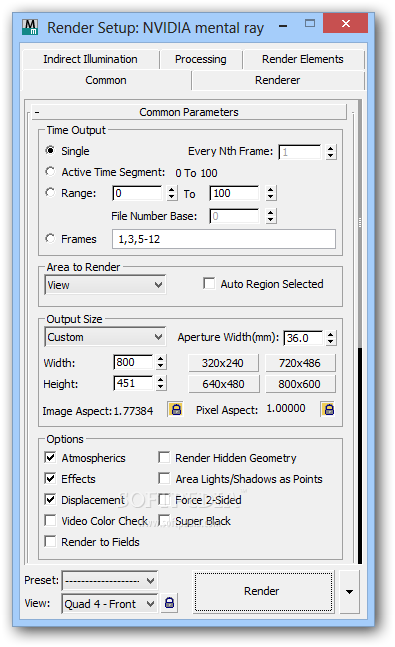Click the lock icon beside View dropdown
This screenshot has height=647, width=395.
click(169, 603)
